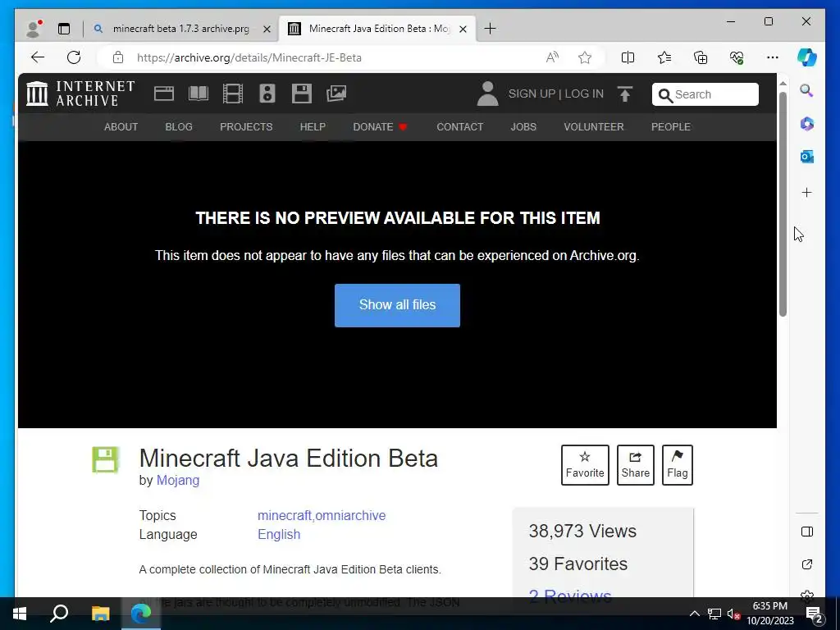Click the Flag button
The image size is (840, 630).
[677, 465]
